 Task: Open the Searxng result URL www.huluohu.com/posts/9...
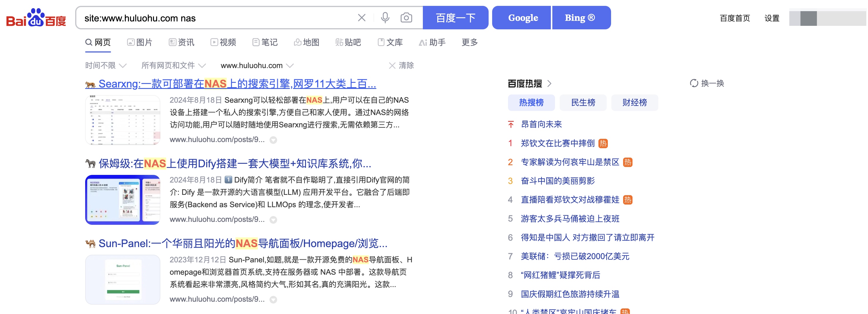[x=217, y=139]
